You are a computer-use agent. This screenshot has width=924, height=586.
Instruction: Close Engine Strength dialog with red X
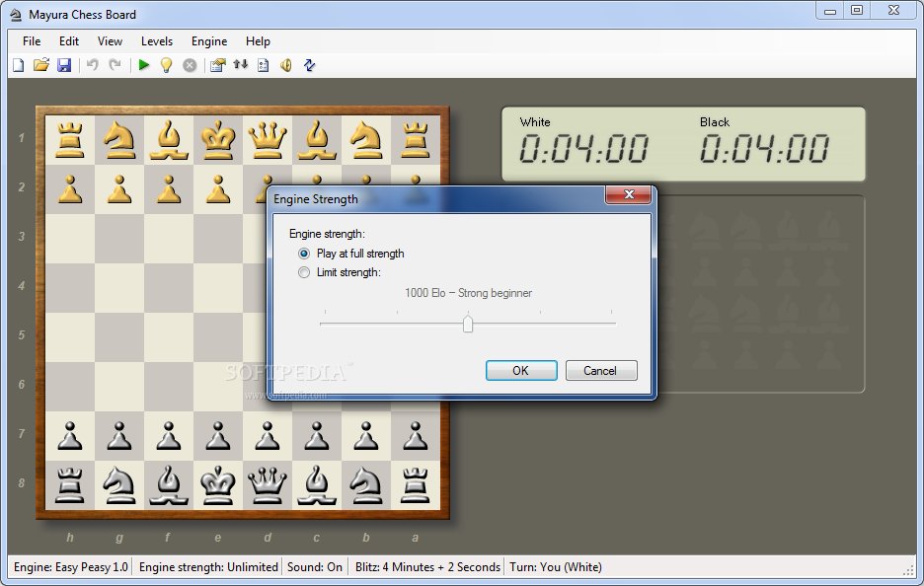(x=628, y=194)
